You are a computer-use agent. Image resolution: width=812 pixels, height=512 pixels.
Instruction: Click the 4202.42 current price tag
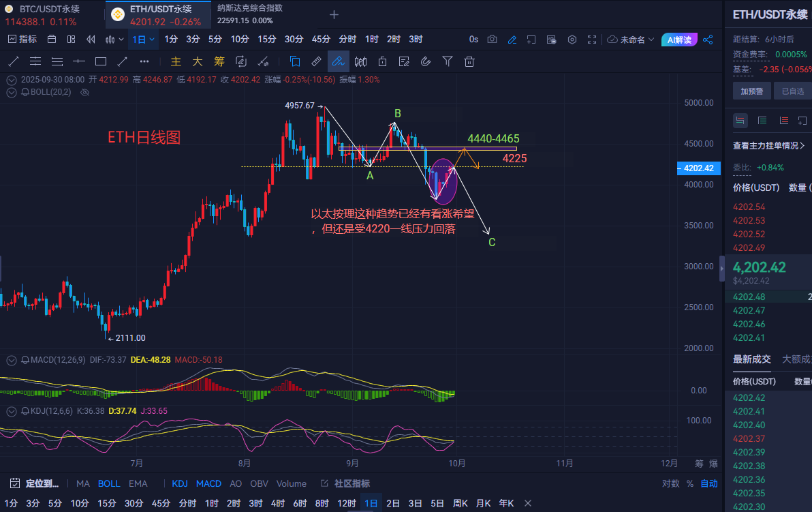699,168
